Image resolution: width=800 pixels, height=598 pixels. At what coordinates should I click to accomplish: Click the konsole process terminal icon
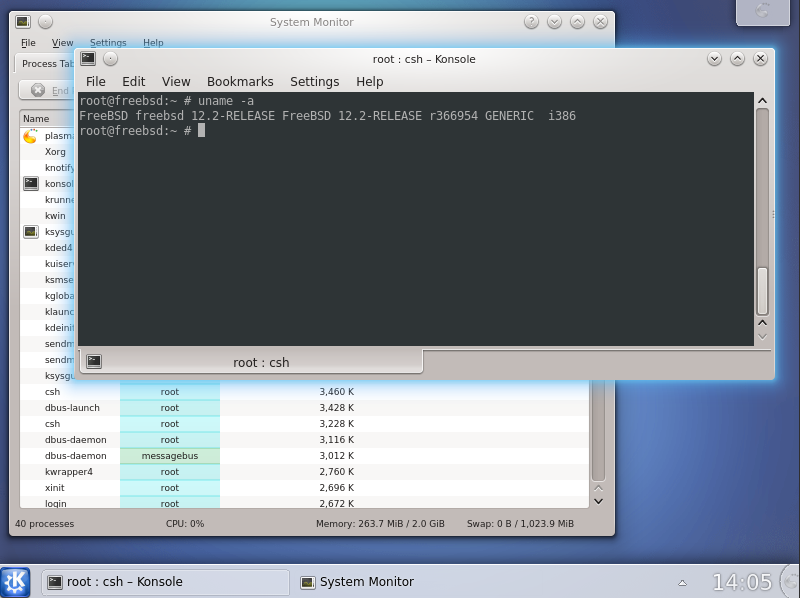point(31,183)
